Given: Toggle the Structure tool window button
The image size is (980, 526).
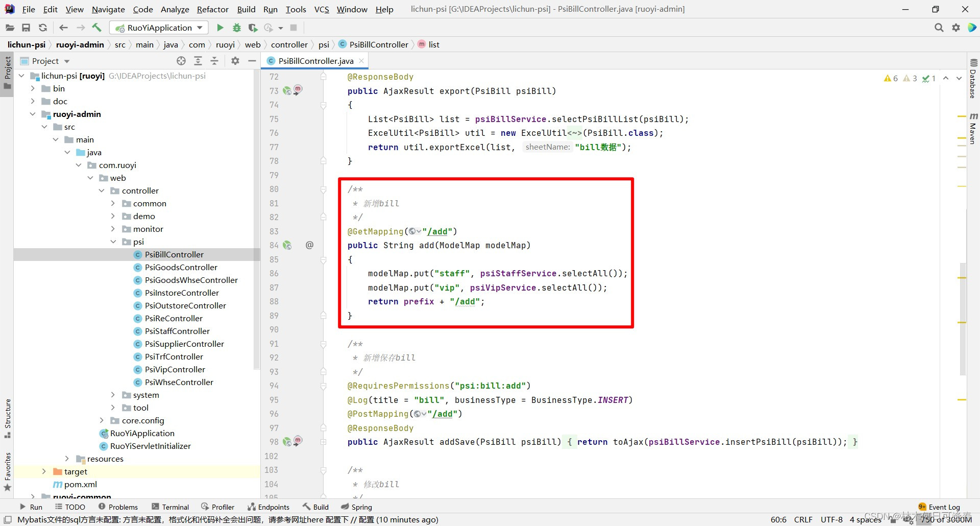Looking at the screenshot, I should [x=7, y=419].
